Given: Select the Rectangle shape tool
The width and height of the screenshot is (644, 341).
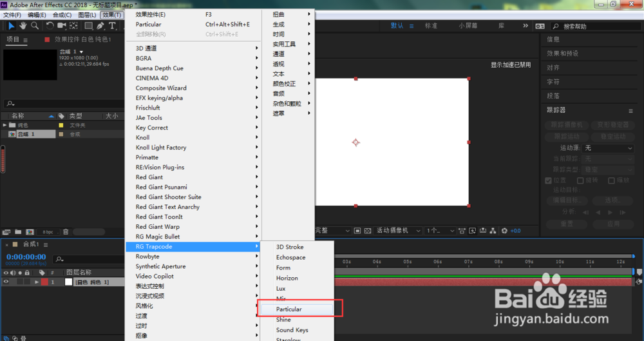Looking at the screenshot, I should [x=88, y=26].
